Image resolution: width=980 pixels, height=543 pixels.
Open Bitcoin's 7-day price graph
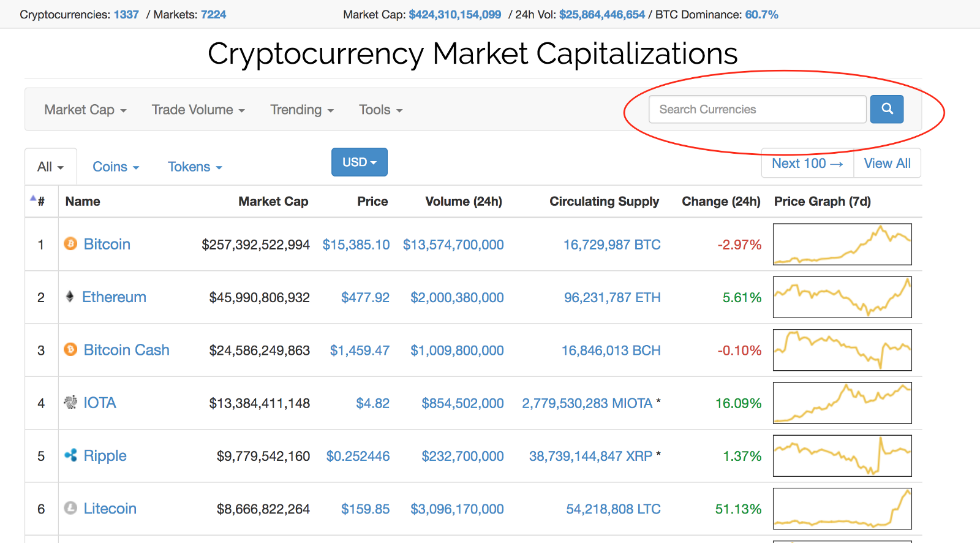[x=842, y=244]
